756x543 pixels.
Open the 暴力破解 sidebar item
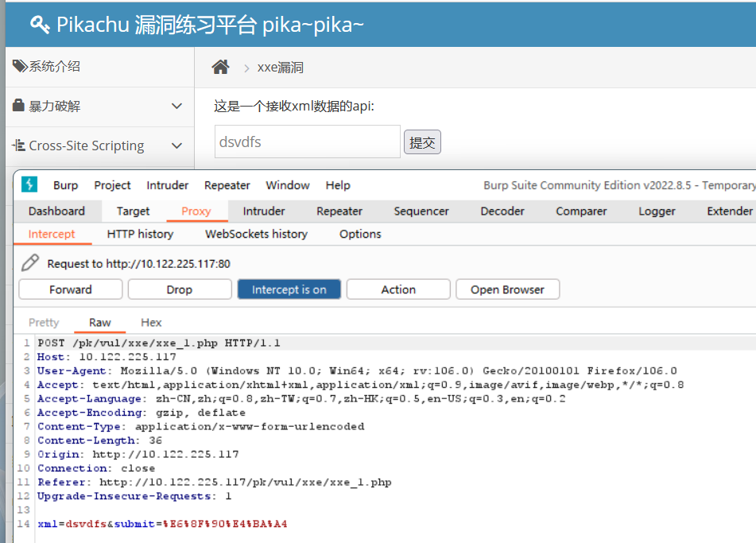(100, 106)
